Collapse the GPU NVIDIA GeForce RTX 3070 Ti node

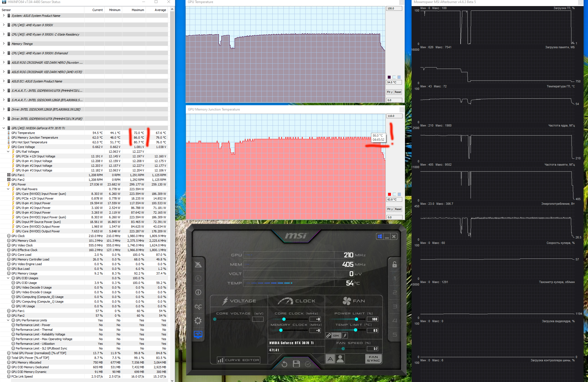pos(4,128)
